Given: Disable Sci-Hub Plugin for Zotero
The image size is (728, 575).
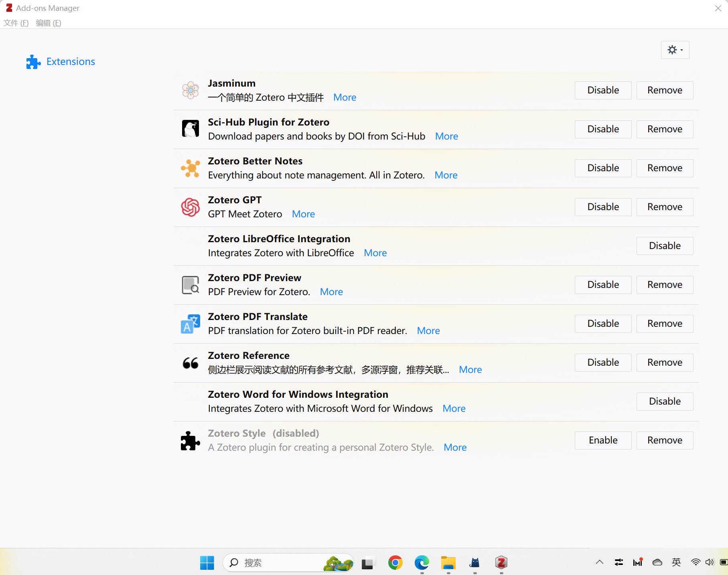Looking at the screenshot, I should 603,129.
